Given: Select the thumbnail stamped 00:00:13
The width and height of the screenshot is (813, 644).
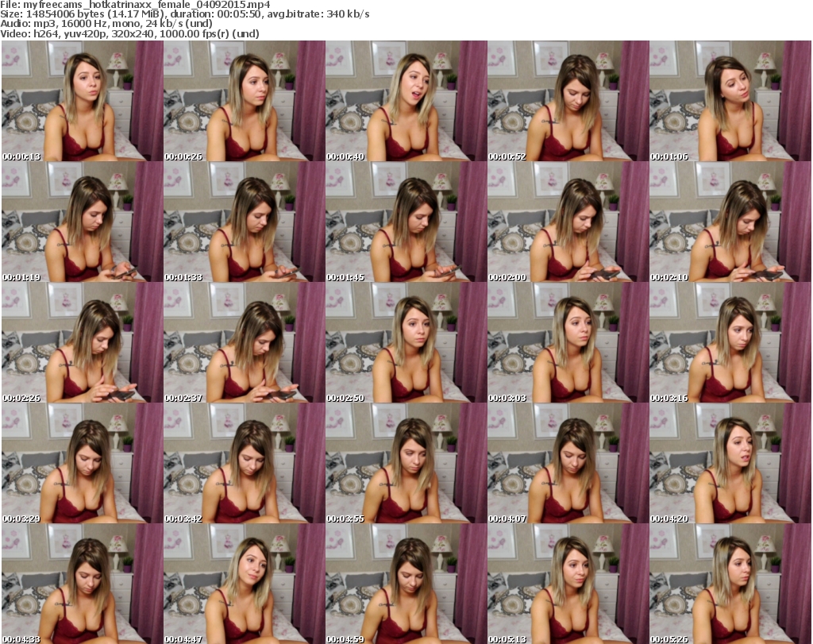Looking at the screenshot, I should [83, 101].
